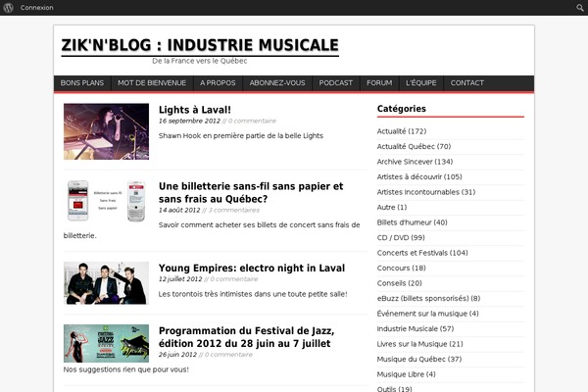Click the Catégories sidebar heading
Viewport: 588px width, 392px height.
[401, 109]
